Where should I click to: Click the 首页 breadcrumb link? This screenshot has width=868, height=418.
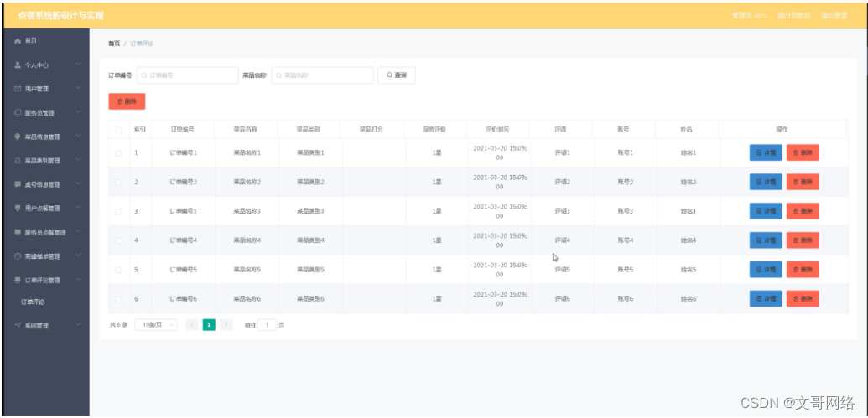point(114,44)
